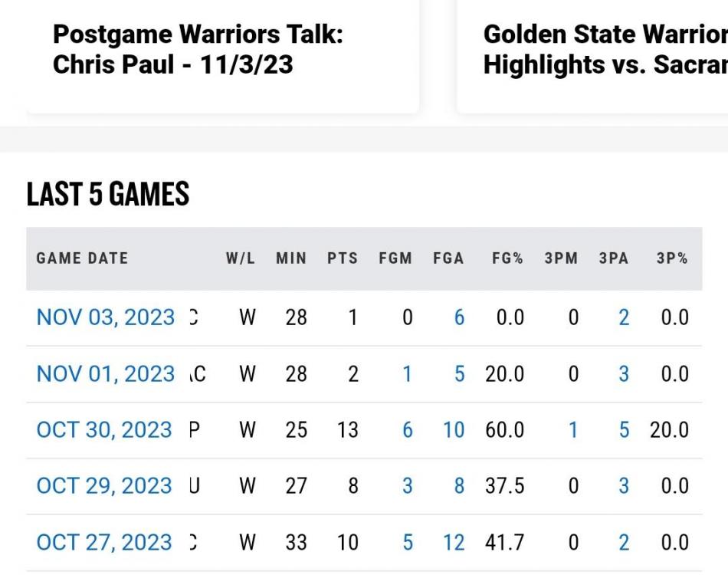Click the MIN column header
The width and height of the screenshot is (728, 575).
pyautogui.click(x=291, y=258)
